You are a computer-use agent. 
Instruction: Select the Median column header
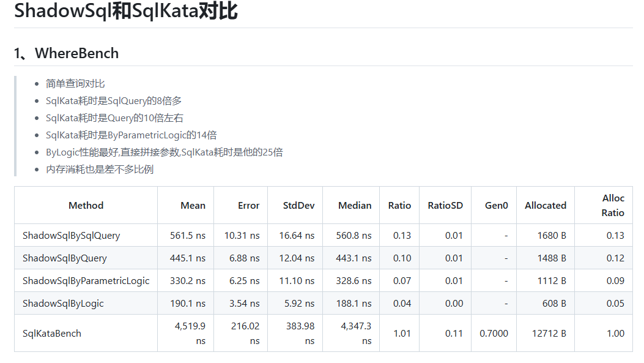[x=355, y=206]
